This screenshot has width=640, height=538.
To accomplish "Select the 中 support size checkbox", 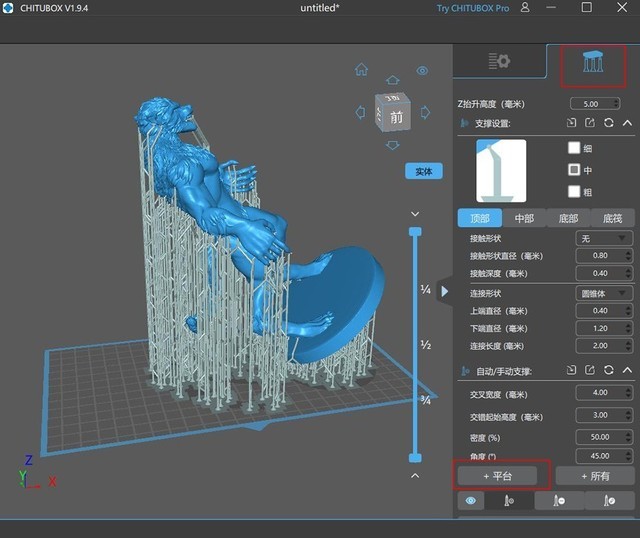I will (x=574, y=169).
